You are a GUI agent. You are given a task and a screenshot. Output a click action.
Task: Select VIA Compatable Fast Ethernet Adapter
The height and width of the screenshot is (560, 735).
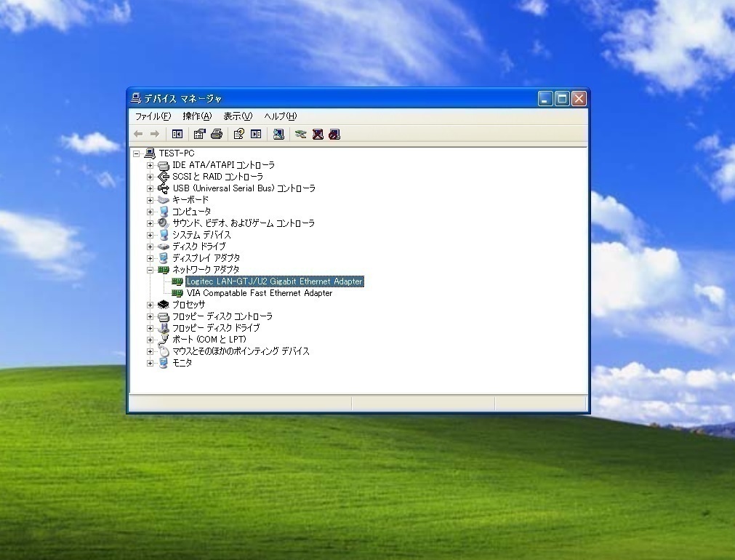tap(259, 293)
